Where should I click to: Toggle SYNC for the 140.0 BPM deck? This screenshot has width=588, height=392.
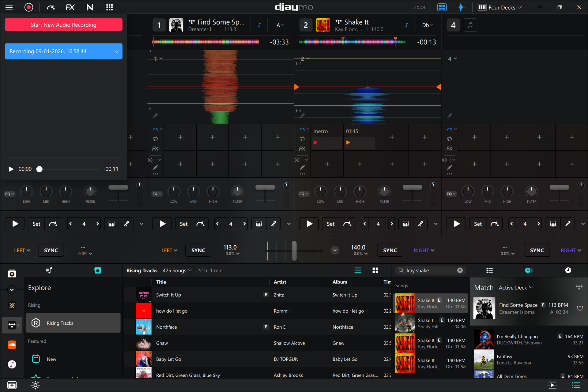click(x=390, y=250)
